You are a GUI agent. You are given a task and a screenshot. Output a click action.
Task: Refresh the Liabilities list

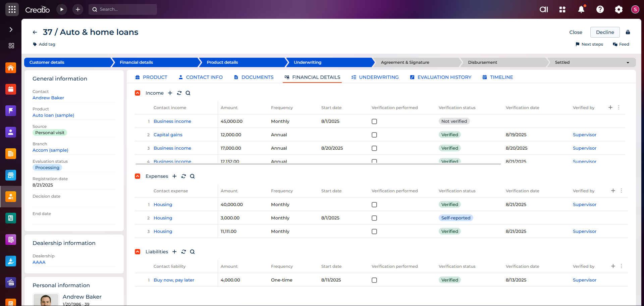click(183, 252)
